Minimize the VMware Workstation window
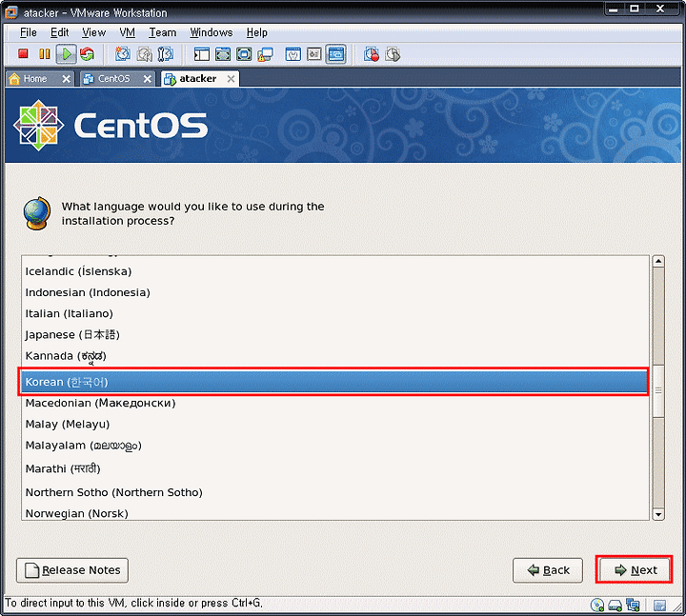The width and height of the screenshot is (686, 616). click(x=614, y=9)
